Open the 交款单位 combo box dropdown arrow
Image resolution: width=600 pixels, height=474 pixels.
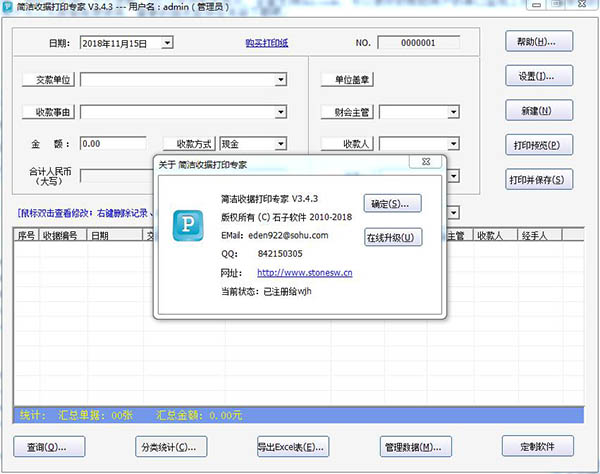(281, 79)
